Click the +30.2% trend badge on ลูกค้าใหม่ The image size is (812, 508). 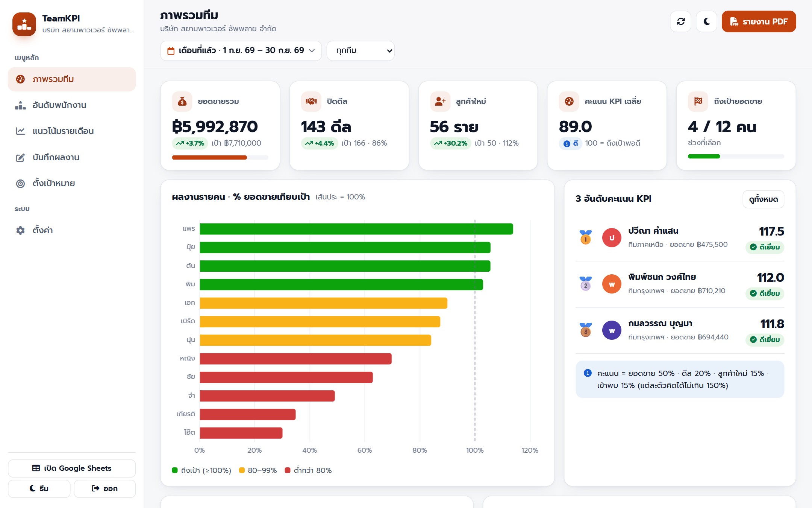coord(450,143)
